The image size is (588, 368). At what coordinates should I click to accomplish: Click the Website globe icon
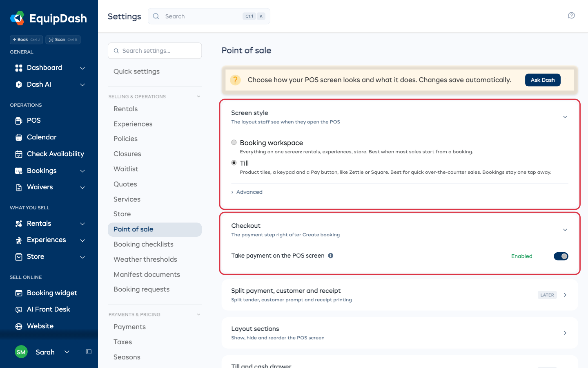[19, 326]
